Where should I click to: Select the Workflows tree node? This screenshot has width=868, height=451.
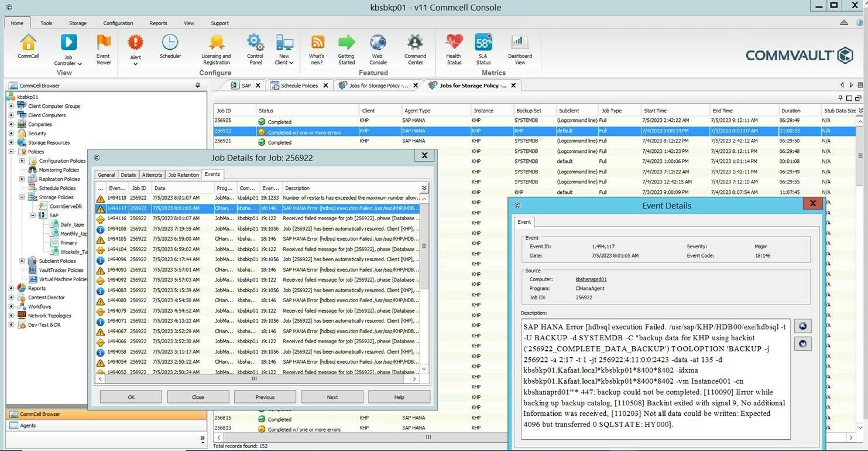tap(39, 306)
